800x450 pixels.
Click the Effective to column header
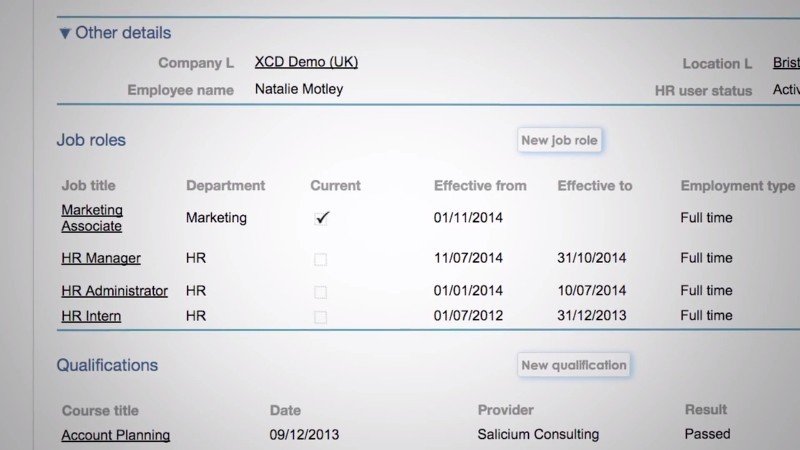coord(594,186)
